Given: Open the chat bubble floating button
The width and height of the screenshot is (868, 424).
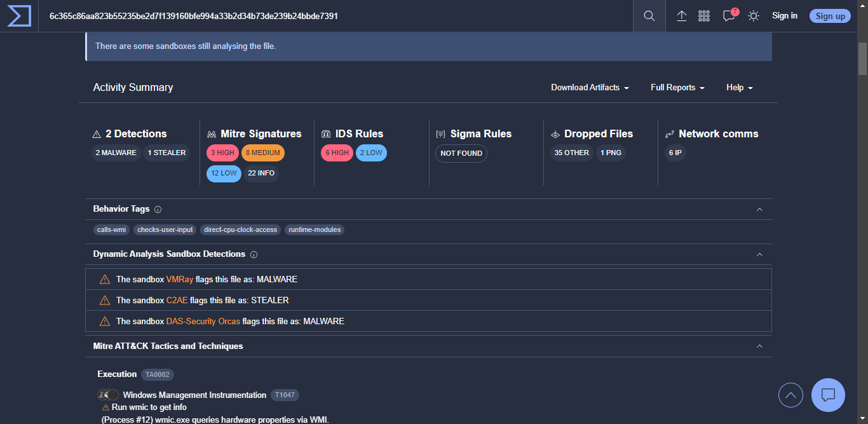Looking at the screenshot, I should [x=828, y=395].
